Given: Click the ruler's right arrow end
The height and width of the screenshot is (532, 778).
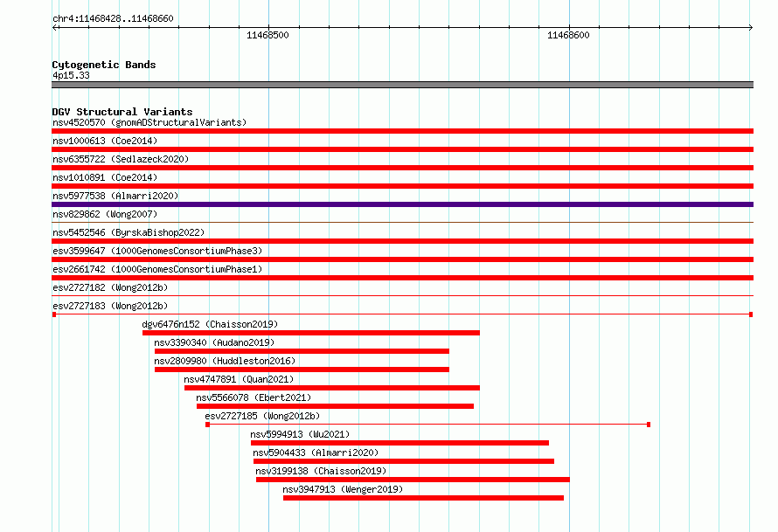Looking at the screenshot, I should tap(751, 28).
